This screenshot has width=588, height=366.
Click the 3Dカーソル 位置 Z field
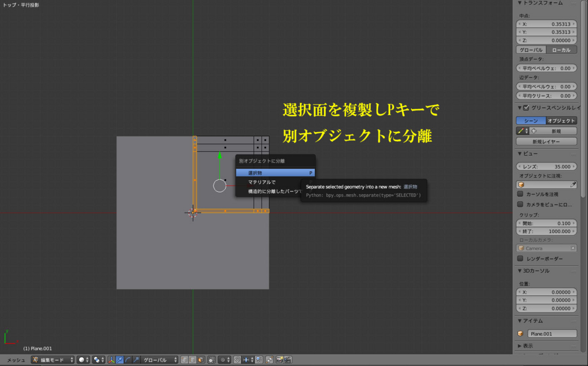coord(547,309)
